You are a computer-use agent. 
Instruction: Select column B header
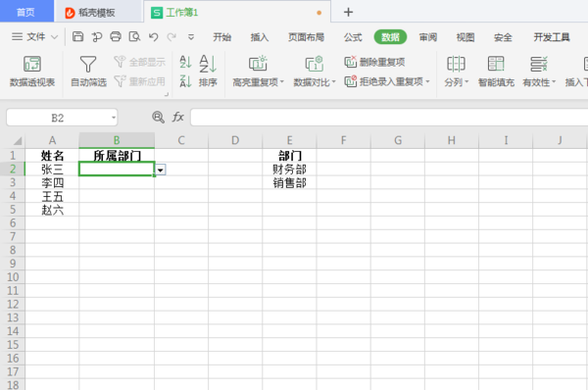pos(117,140)
